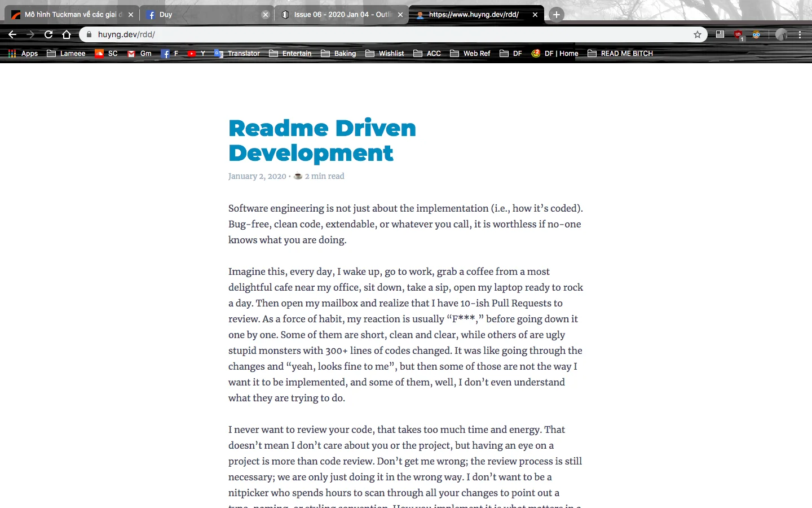Expand the READ ME BITCH bookmarks folder
This screenshot has height=508, width=812.
pos(620,54)
